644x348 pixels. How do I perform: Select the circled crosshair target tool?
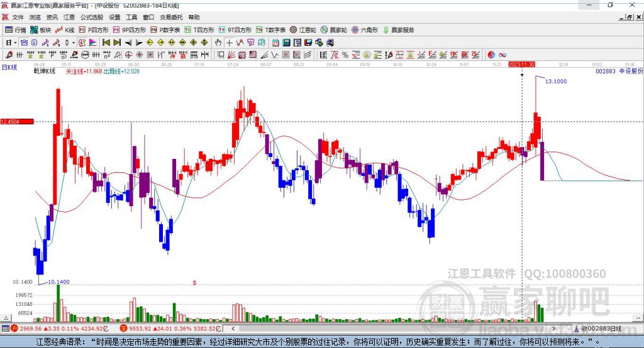[128, 55]
